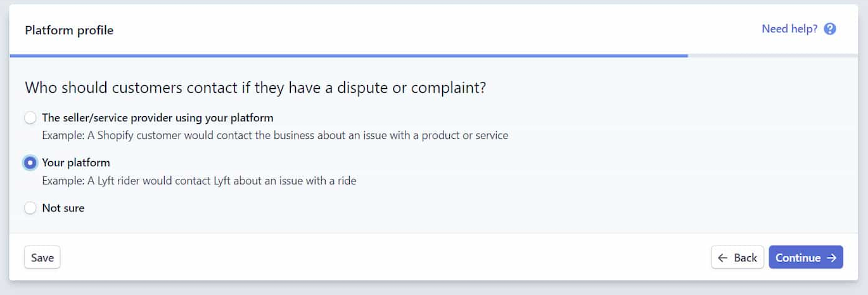The image size is (868, 295).
Task: Click the unfilled end of progress bar
Action: point(773,56)
